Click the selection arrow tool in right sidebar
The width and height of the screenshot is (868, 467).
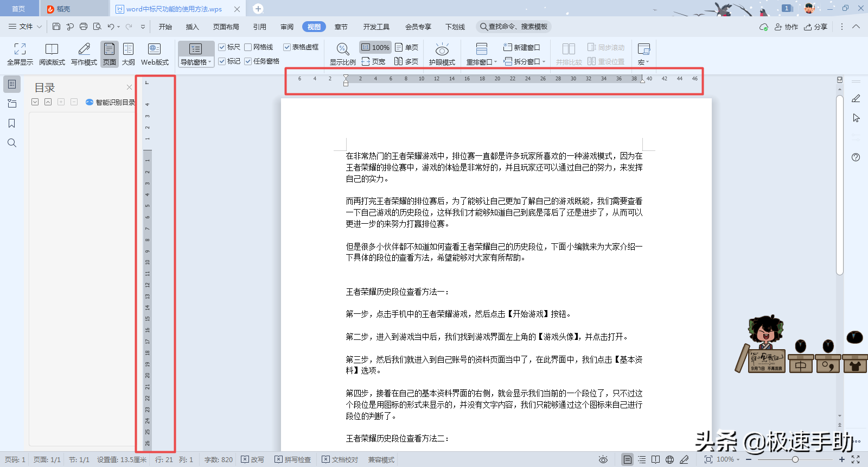coord(856,118)
